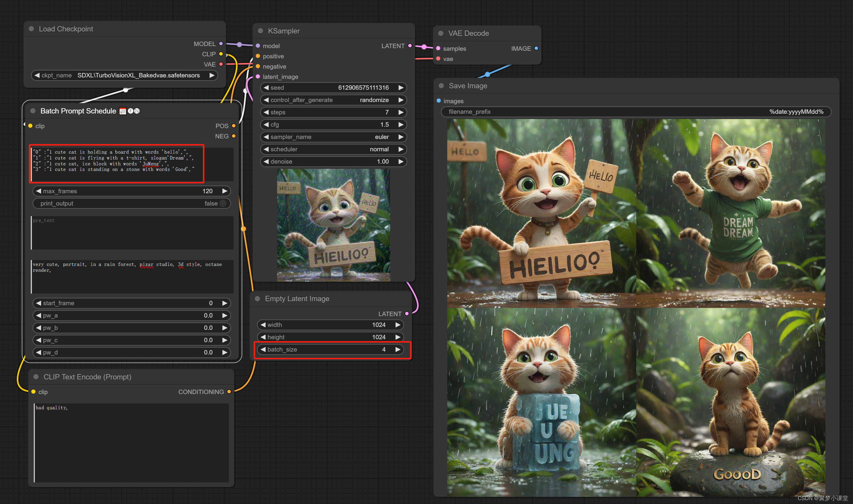The image size is (853, 504).
Task: Open control_after_generate randomize selector
Action: [333, 100]
